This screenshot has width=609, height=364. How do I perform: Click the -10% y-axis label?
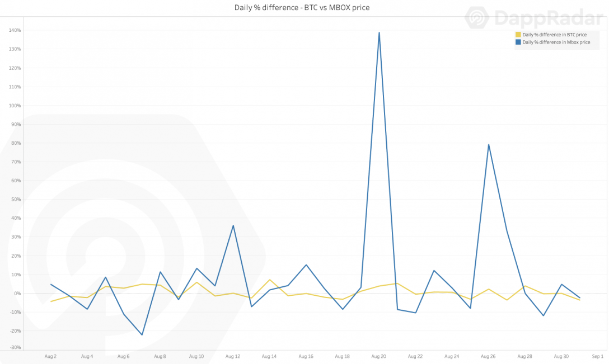15,313
